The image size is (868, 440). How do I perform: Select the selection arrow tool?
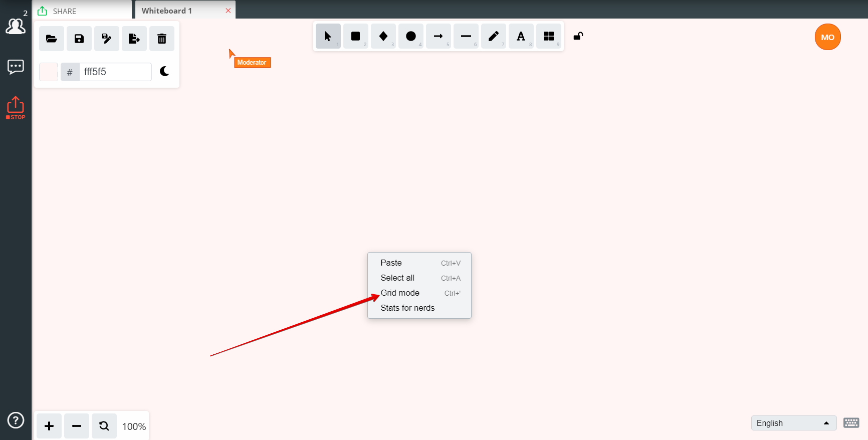(328, 36)
